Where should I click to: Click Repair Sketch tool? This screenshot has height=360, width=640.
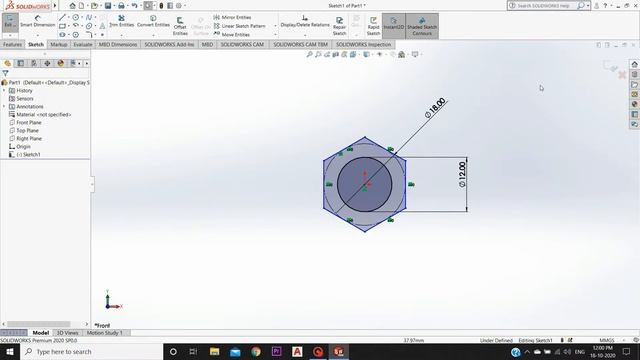(x=339, y=26)
